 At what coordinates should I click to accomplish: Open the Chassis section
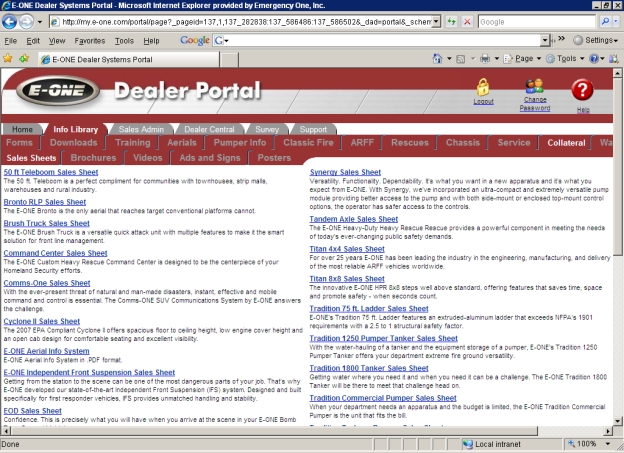(463, 143)
